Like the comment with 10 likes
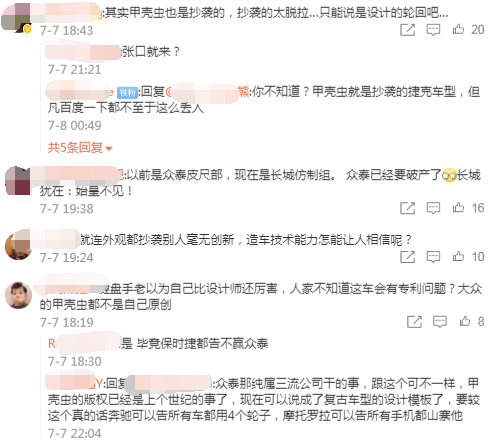Viewport: 500px width, 442px height. point(468,257)
